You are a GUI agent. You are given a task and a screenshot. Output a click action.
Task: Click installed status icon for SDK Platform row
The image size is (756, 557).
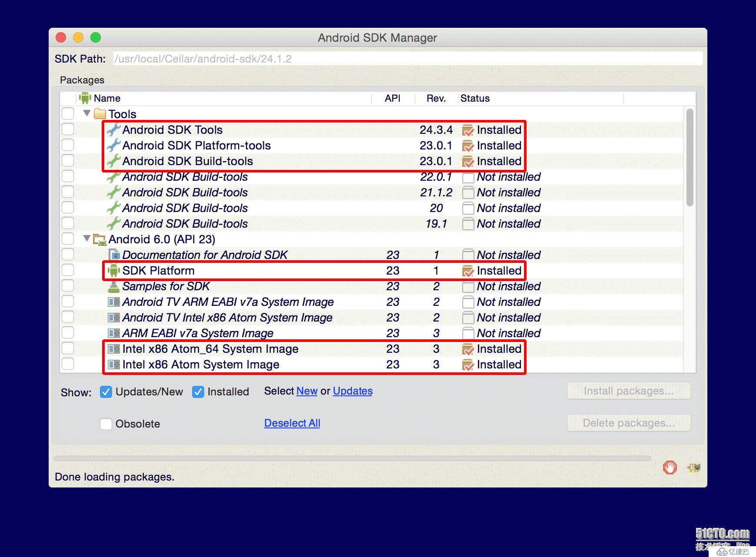coord(468,271)
